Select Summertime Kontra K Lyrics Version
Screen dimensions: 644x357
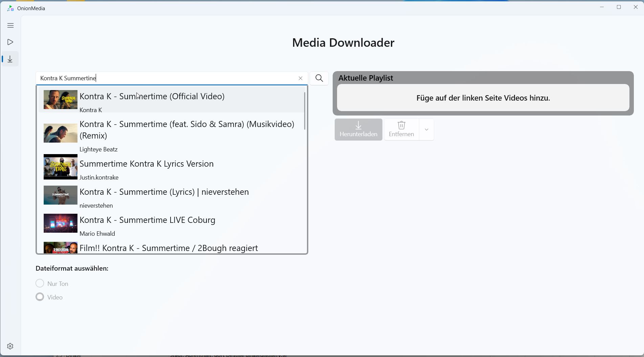click(x=171, y=167)
